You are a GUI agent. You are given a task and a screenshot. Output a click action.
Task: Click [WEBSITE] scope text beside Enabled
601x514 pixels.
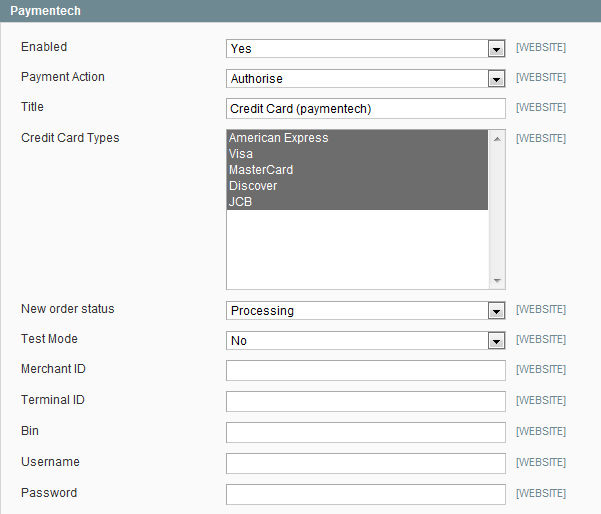coord(541,48)
